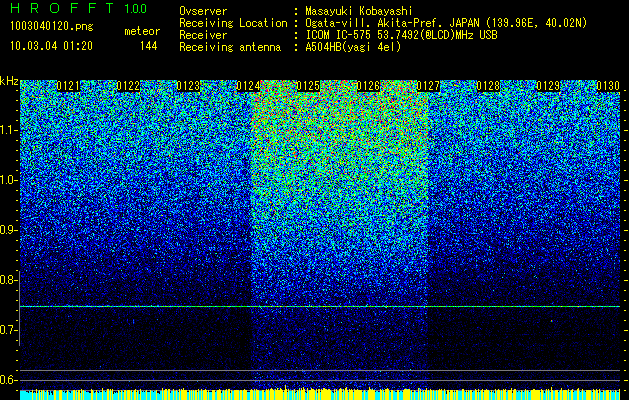The image size is (629, 400).
Task: Click the kHz axis unit label
Action: click(x=9, y=82)
